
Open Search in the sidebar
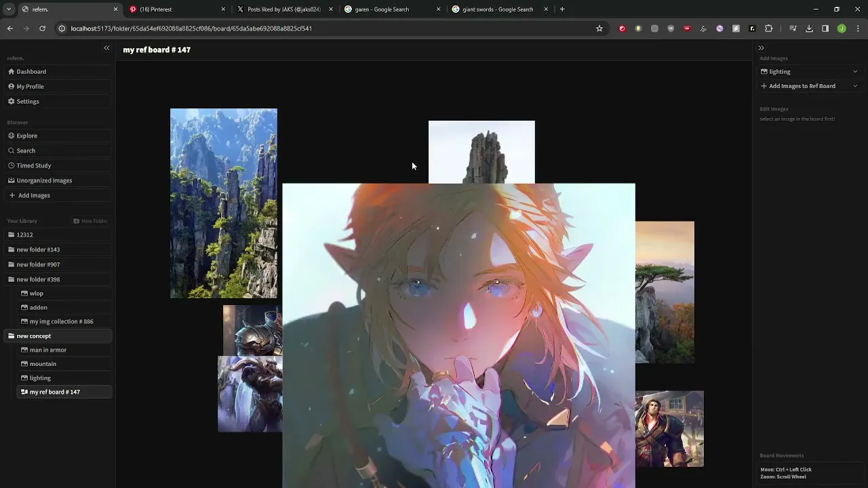point(58,150)
